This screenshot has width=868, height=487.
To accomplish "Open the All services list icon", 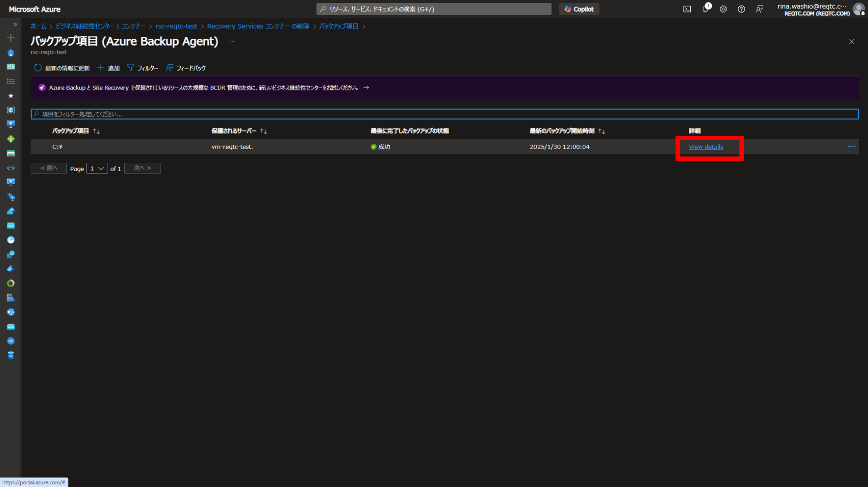I will pos(11,81).
